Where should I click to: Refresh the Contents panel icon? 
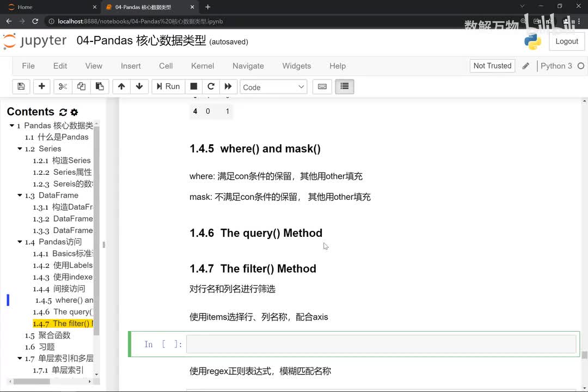coord(63,112)
